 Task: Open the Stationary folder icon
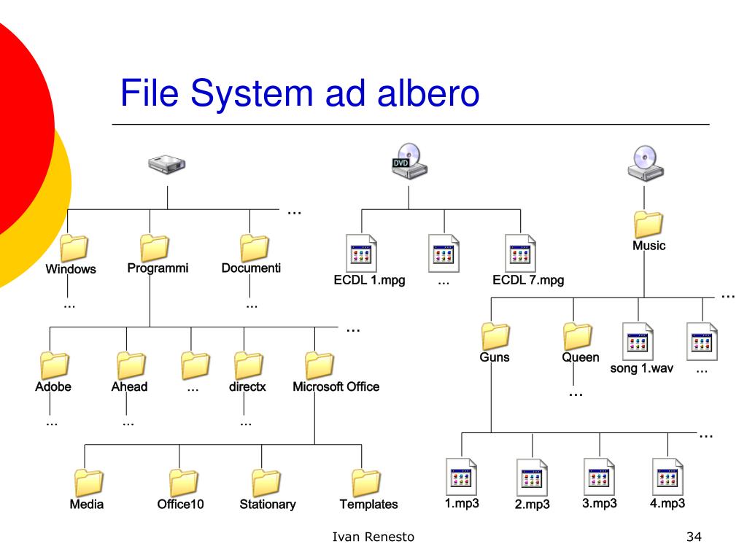266,483
